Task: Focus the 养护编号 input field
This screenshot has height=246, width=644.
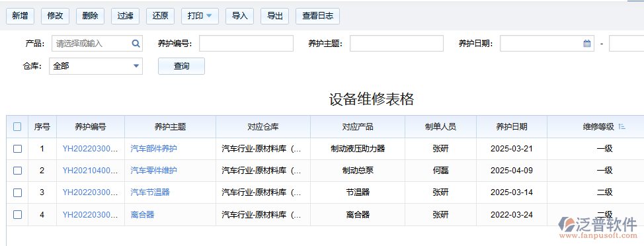Action: [246, 44]
